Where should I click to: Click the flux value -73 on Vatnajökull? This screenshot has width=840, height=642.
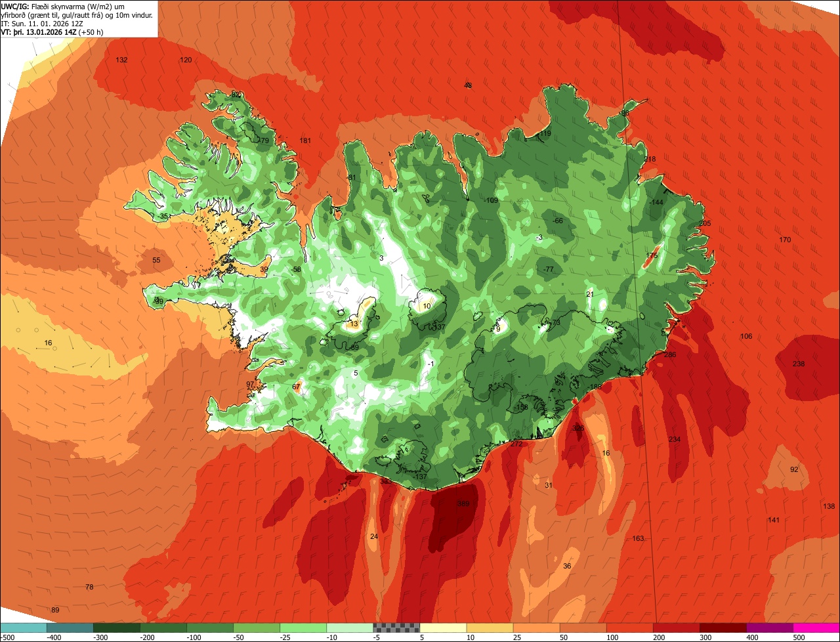pyautogui.click(x=555, y=322)
